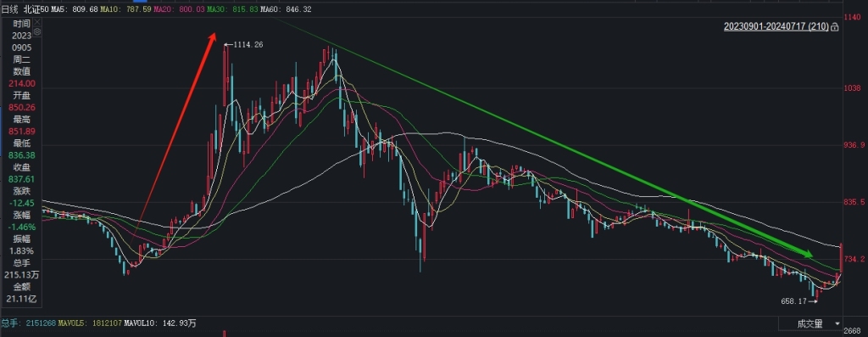Click the MA20: 800.03 indicator label
Screen dimensions: 868x337
coord(178,9)
